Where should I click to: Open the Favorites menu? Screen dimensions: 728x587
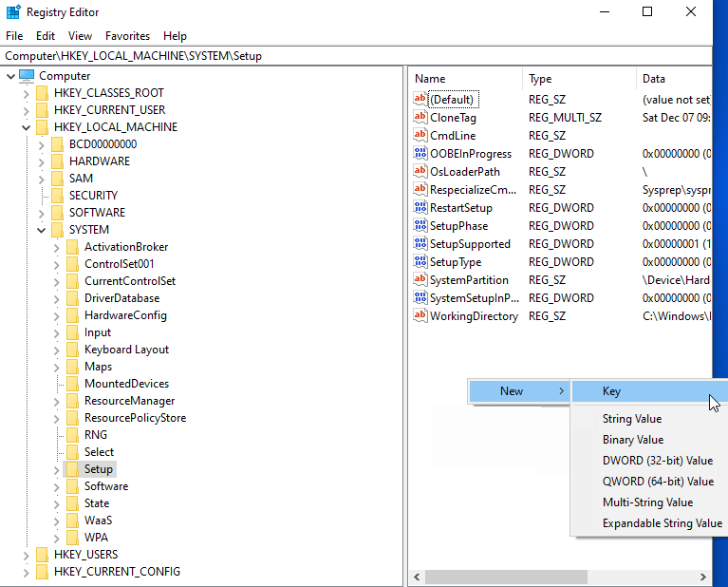point(128,36)
